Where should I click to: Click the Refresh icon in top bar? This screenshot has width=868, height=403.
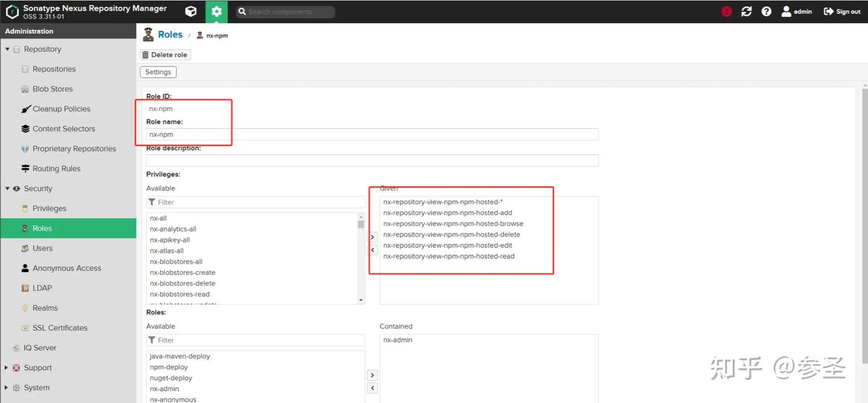pyautogui.click(x=746, y=11)
